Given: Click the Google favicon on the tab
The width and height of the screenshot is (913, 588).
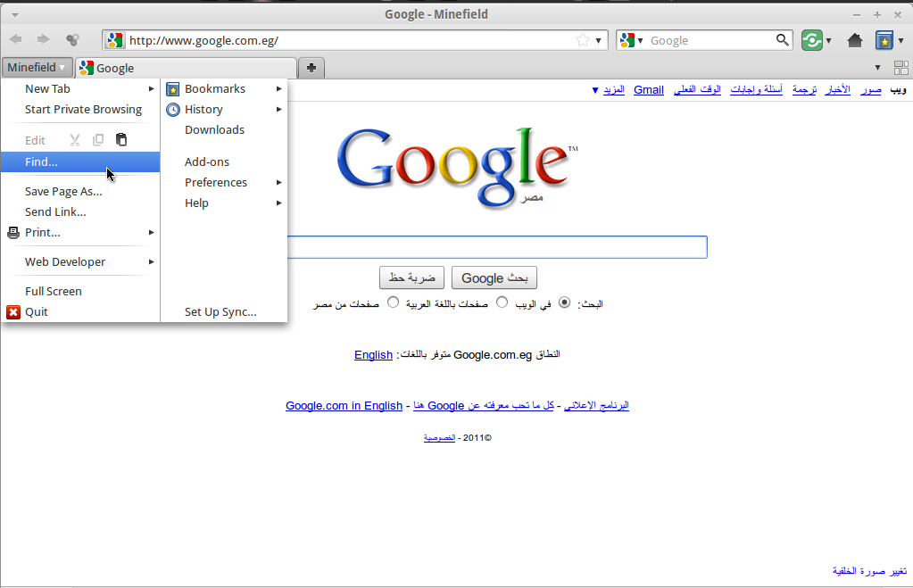Looking at the screenshot, I should click(x=87, y=68).
